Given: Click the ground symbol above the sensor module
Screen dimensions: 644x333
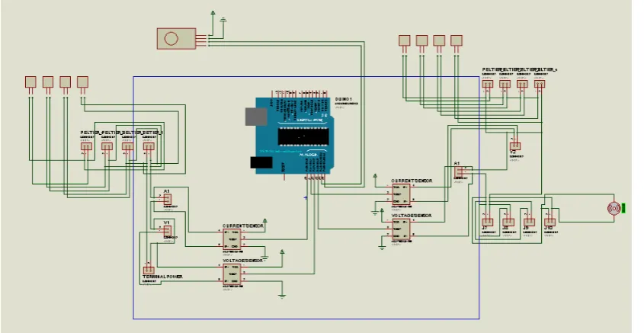Looking at the screenshot, I should [223, 19].
